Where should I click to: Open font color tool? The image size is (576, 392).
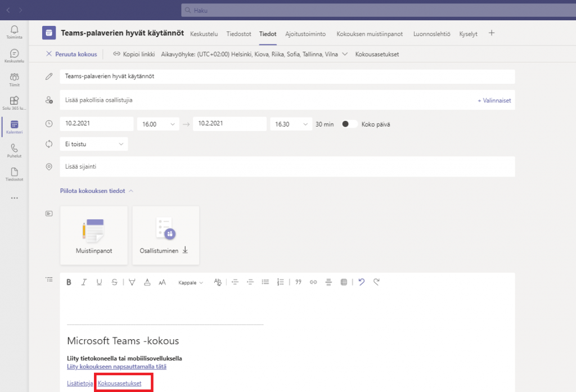tap(147, 282)
